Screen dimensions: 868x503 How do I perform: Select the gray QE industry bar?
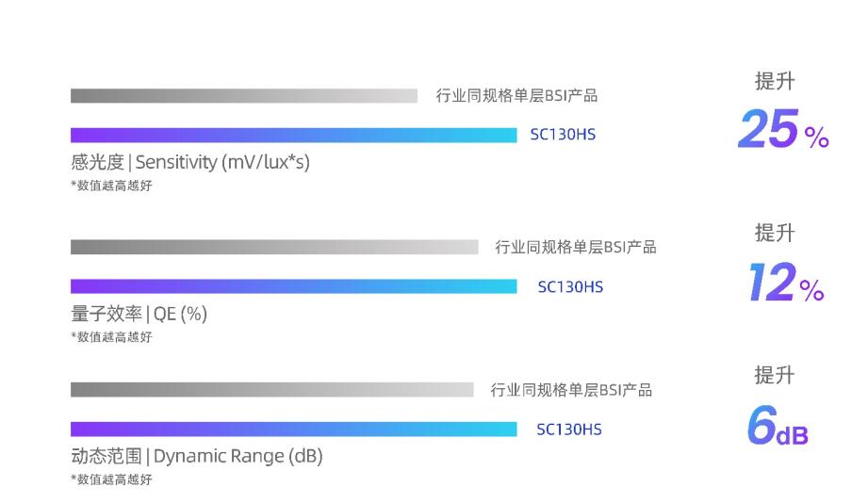tap(274, 247)
